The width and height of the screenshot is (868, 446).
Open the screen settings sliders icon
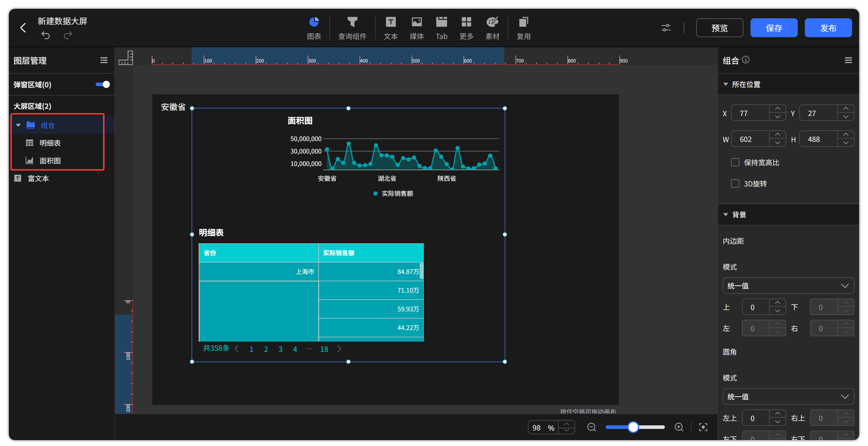coord(666,28)
